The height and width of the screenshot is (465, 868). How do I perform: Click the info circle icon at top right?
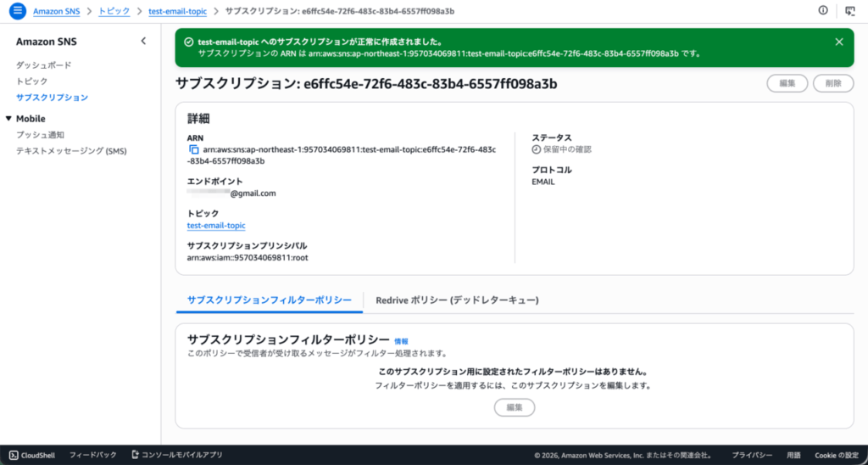pyautogui.click(x=823, y=10)
